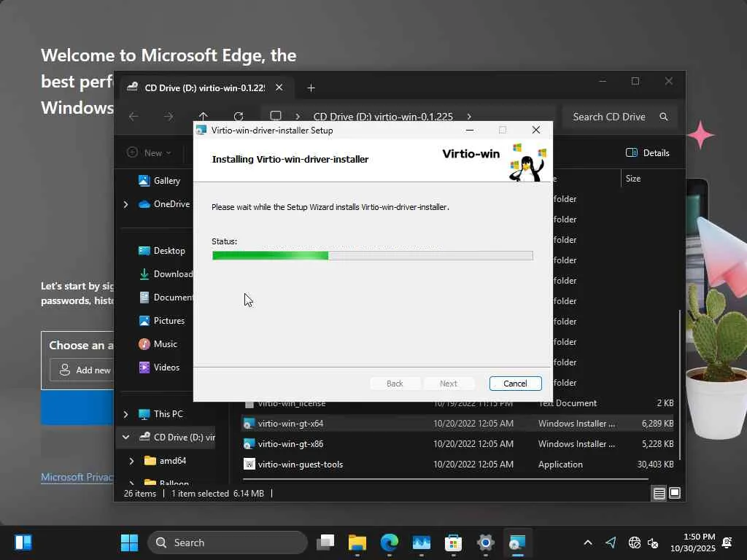Open Task View from taskbar
Image resolution: width=747 pixels, height=560 pixels.
(x=325, y=542)
